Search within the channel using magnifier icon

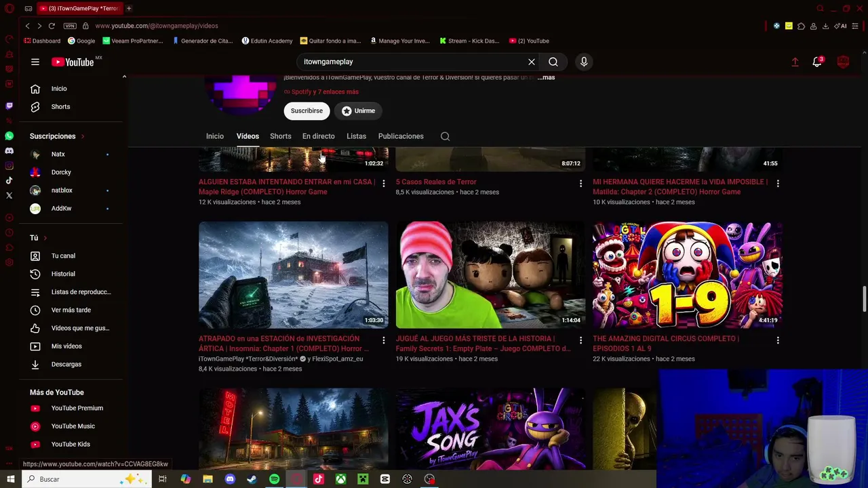(x=445, y=136)
